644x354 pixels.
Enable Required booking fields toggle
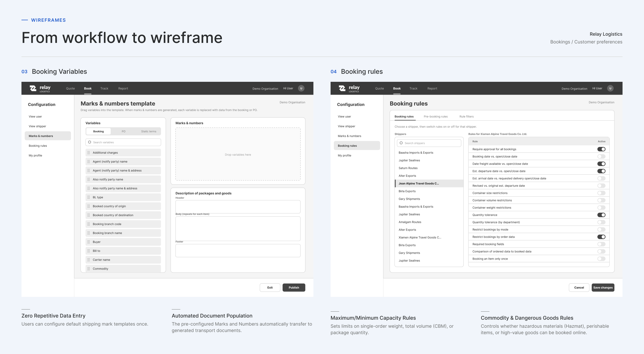point(601,244)
